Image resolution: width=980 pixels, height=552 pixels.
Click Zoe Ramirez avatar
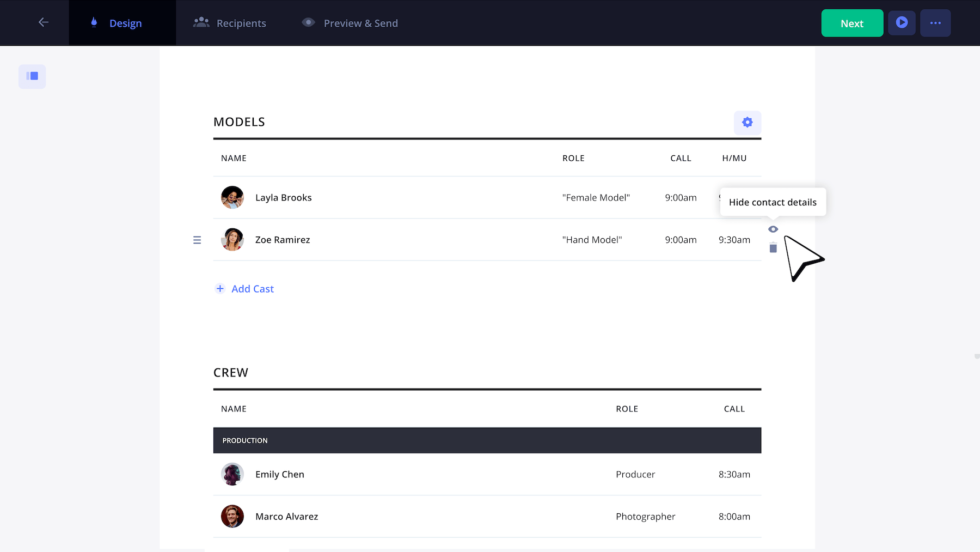232,240
